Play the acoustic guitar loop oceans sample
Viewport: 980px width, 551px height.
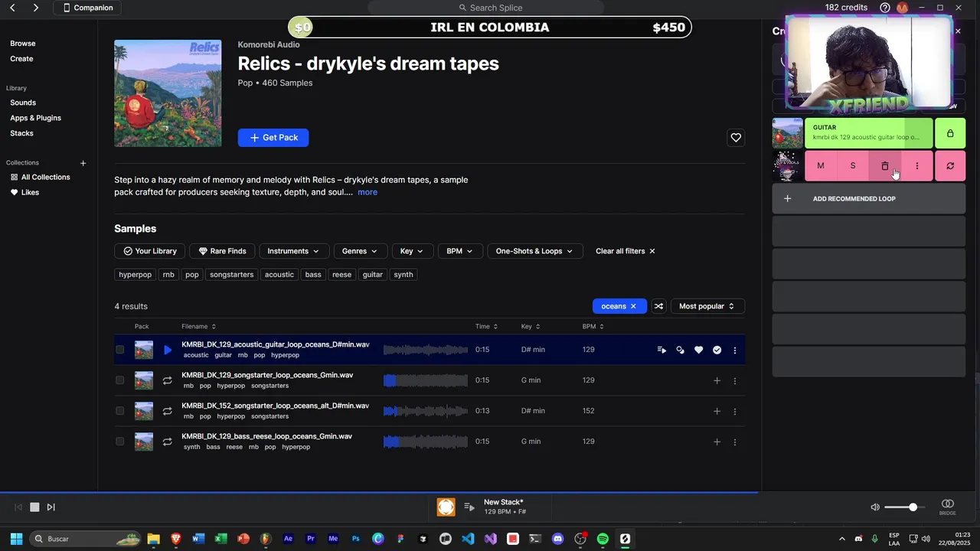coord(168,350)
